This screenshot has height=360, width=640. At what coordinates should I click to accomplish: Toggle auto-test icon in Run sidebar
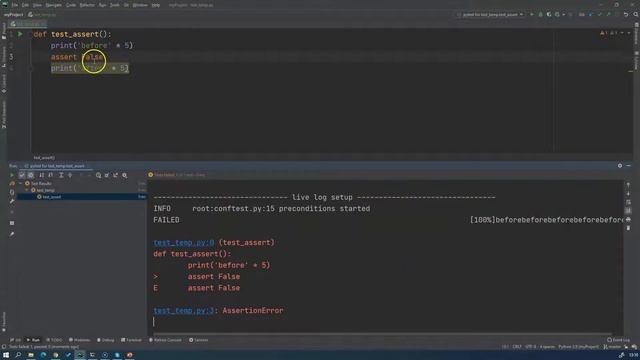tap(12, 192)
